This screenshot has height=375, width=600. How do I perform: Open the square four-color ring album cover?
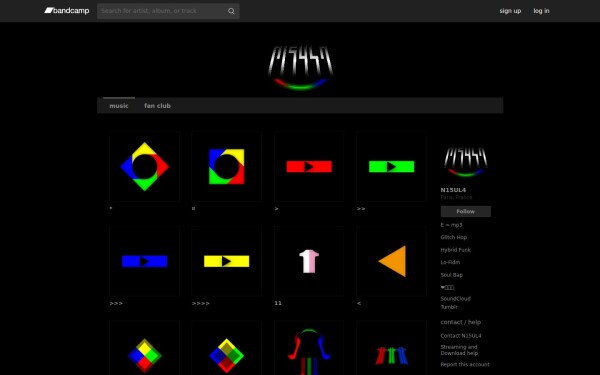pos(227,166)
